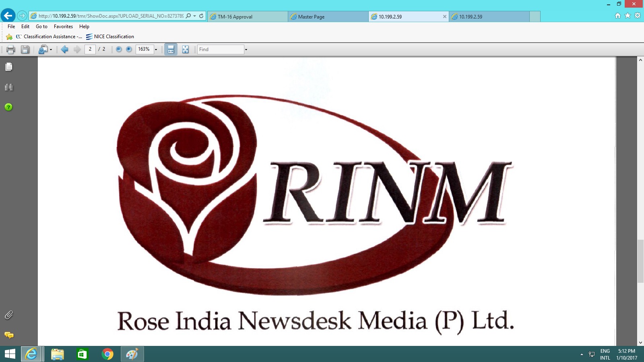Open the Favorites menu
This screenshot has height=362, width=644.
coord(63,27)
